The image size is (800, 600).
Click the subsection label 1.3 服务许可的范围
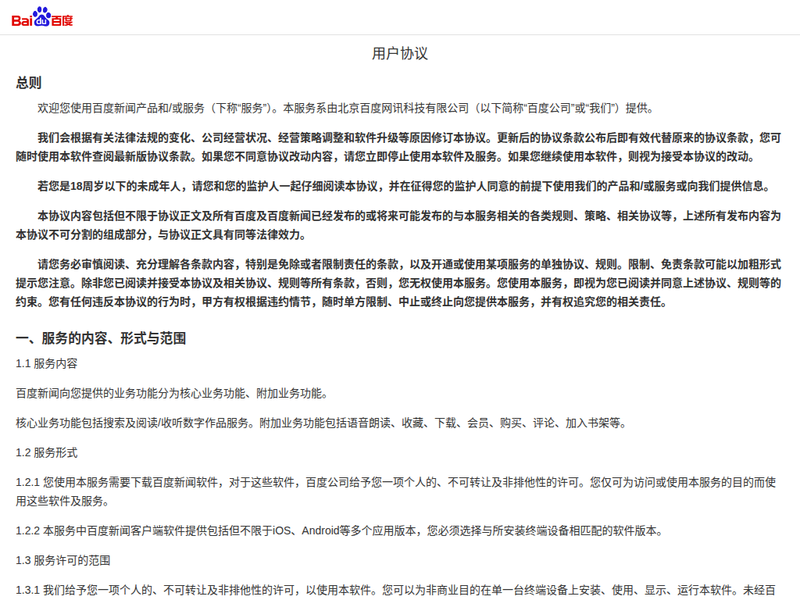63,561
